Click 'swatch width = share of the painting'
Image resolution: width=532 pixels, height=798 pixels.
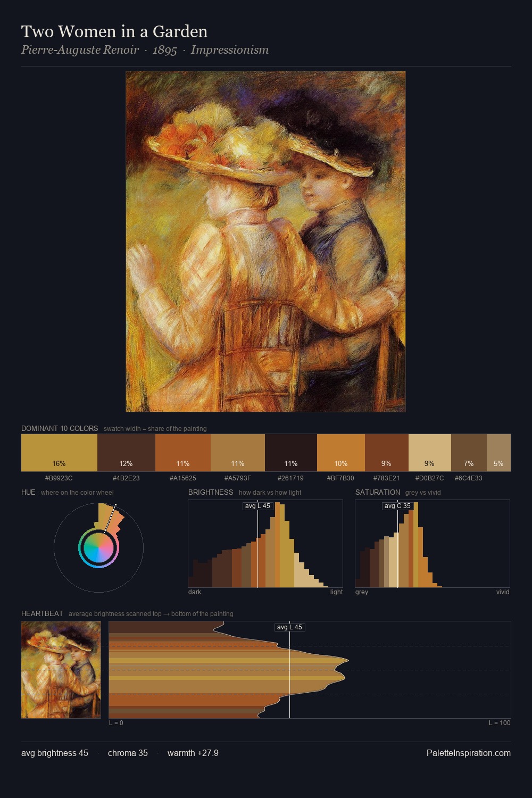coord(155,428)
